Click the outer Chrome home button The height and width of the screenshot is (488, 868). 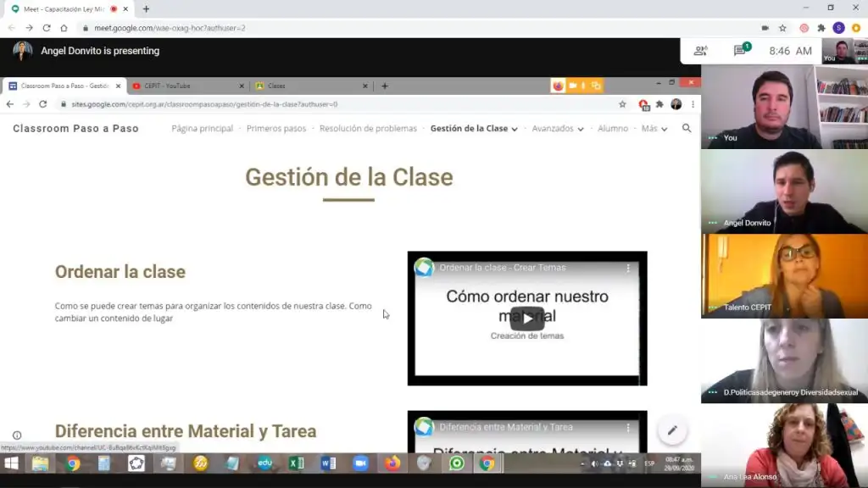(64, 28)
